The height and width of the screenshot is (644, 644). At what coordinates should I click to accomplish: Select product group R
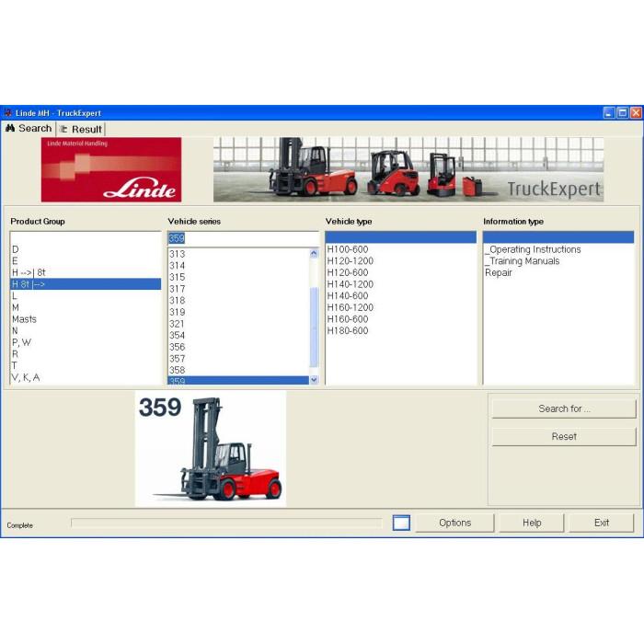(x=85, y=354)
